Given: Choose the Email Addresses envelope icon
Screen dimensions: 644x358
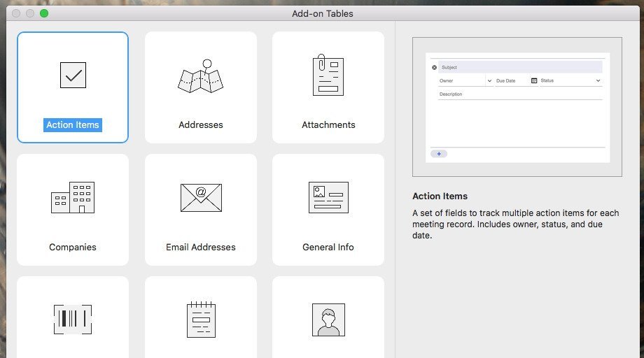Looking at the screenshot, I should 201,197.
